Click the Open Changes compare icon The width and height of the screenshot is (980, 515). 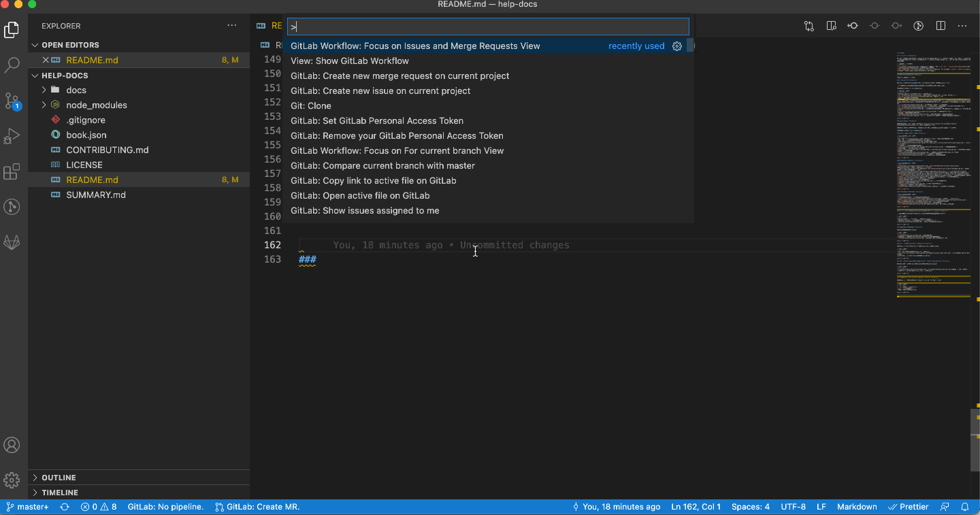tap(809, 26)
